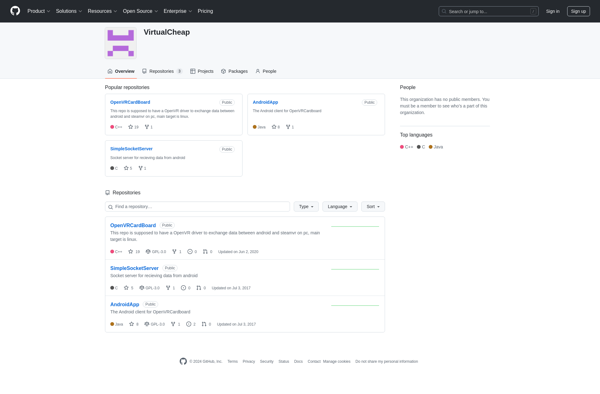This screenshot has height=394, width=600.
Task: Click star icon on OpenVRCardBoard popular card
Action: coord(130,127)
